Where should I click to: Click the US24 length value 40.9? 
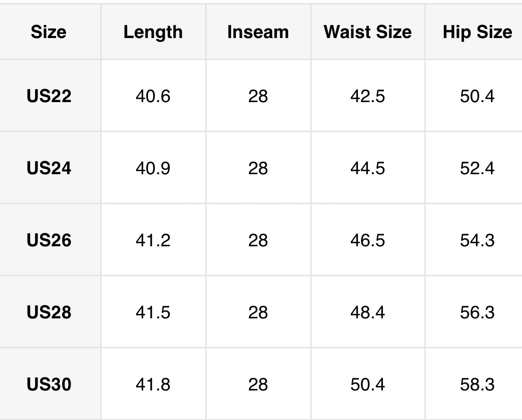153,168
